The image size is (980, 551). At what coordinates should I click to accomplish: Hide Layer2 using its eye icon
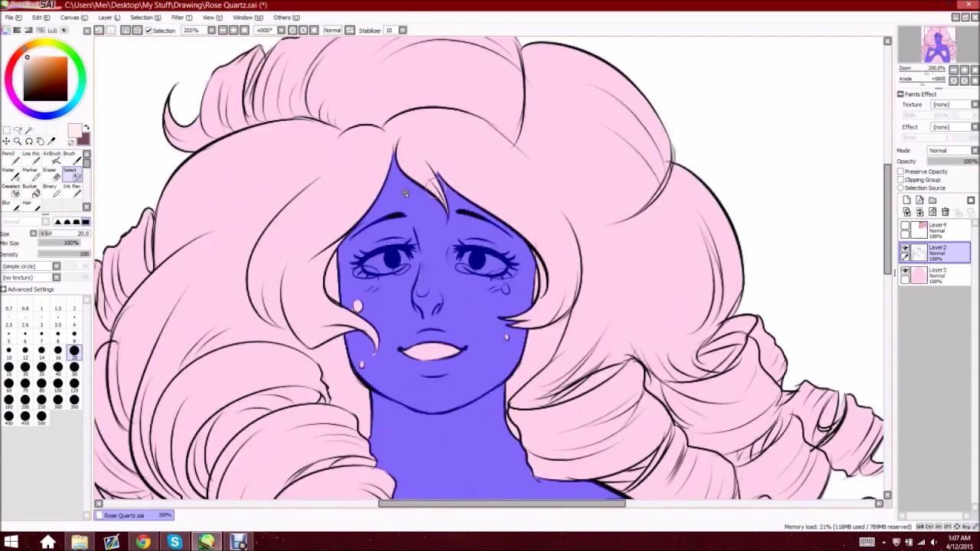(x=905, y=249)
